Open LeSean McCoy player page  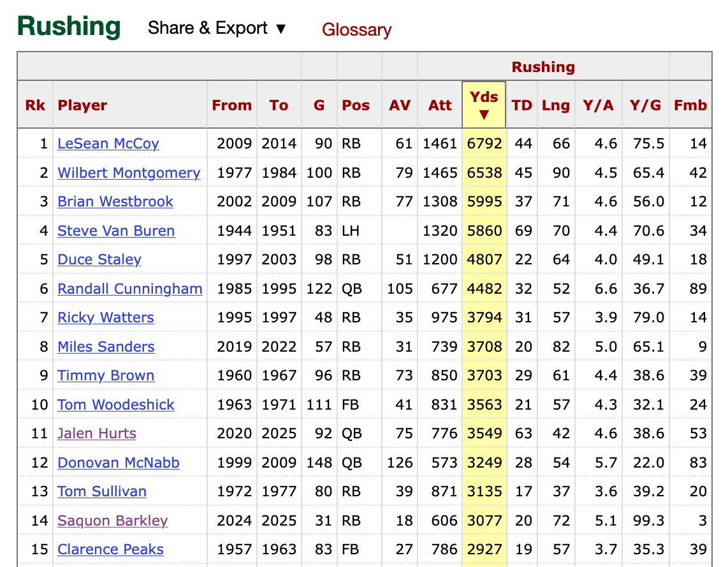pyautogui.click(x=108, y=143)
